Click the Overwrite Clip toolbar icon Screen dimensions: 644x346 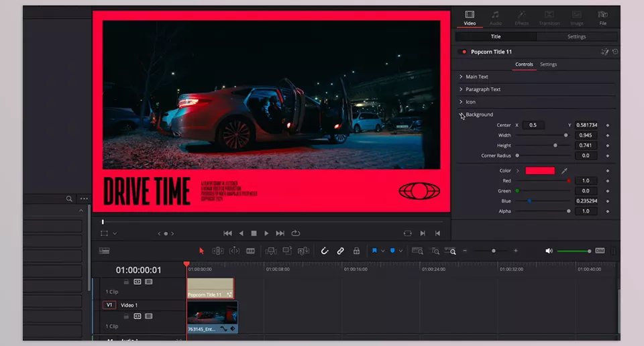287,251
